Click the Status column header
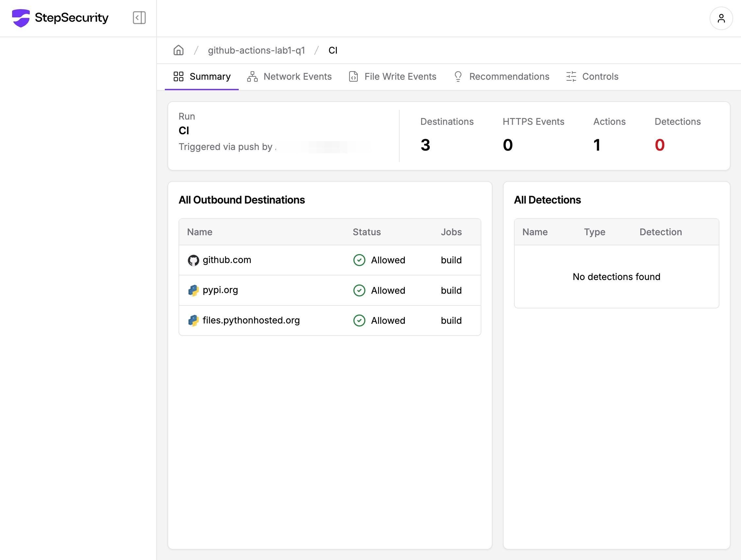The image size is (741, 560). click(367, 232)
